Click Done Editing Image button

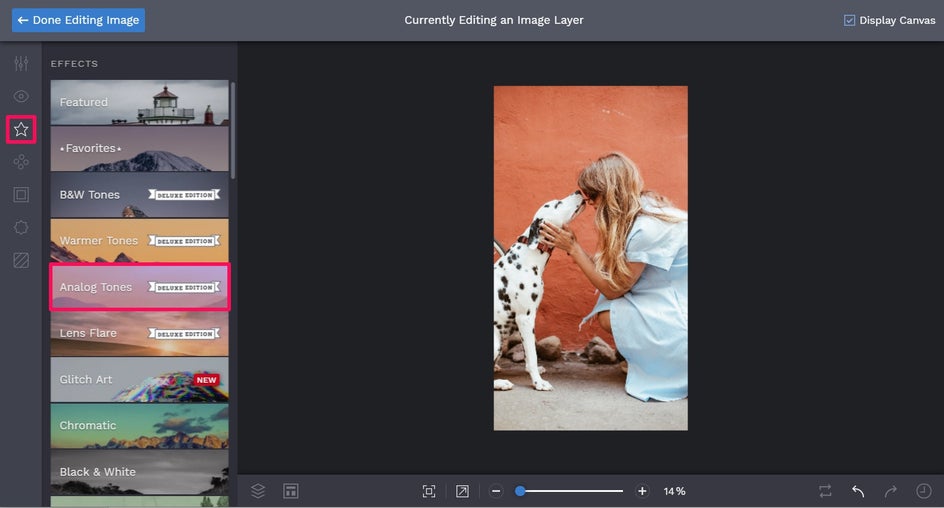(x=78, y=20)
